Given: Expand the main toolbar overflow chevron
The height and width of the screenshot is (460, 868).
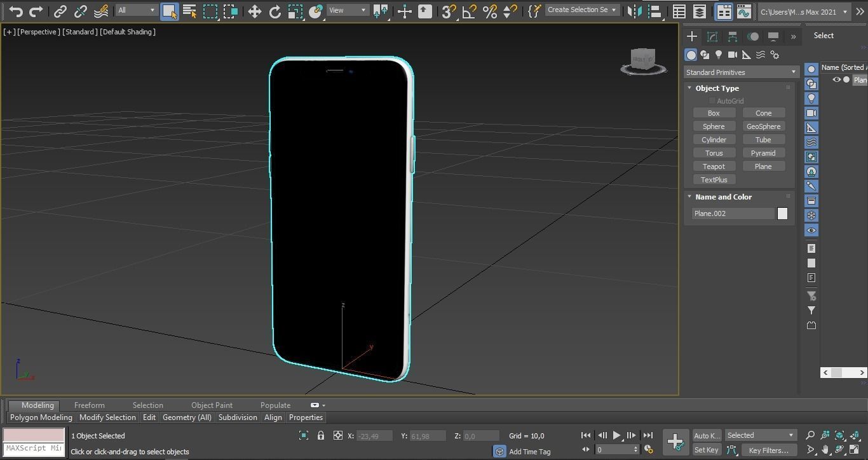Looking at the screenshot, I should coord(860,11).
